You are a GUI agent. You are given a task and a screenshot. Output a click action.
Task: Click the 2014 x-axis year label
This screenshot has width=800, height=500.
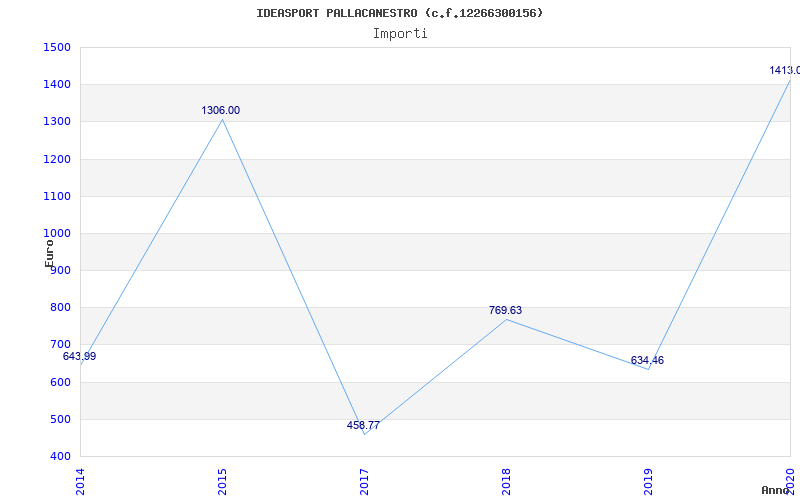click(x=80, y=482)
